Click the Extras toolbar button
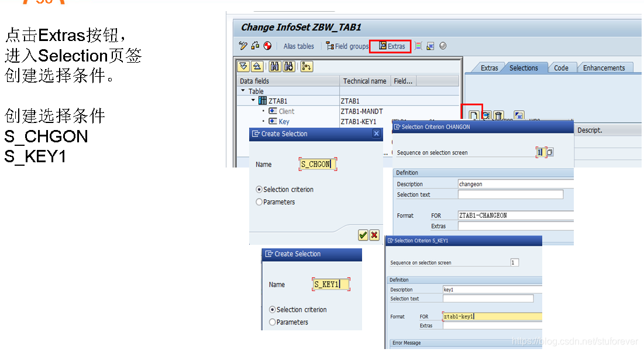Image resolution: width=644 pixels, height=352 pixels. (391, 46)
